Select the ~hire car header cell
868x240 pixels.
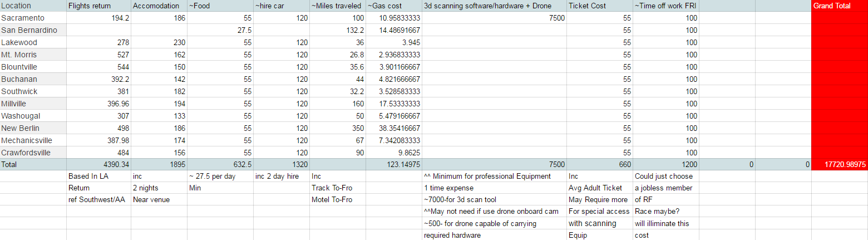coord(282,6)
